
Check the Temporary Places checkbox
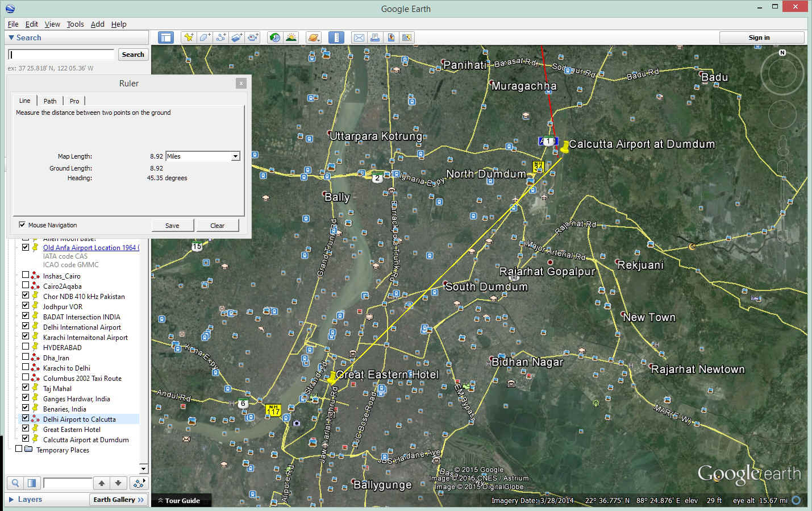(18, 450)
